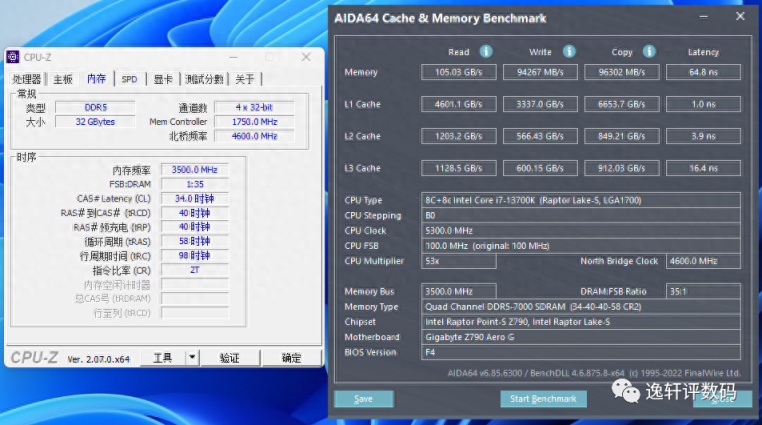This screenshot has height=425, width=762.
Task: Click the North Bridge Clock value in AIDA64
Action: pyautogui.click(x=703, y=261)
